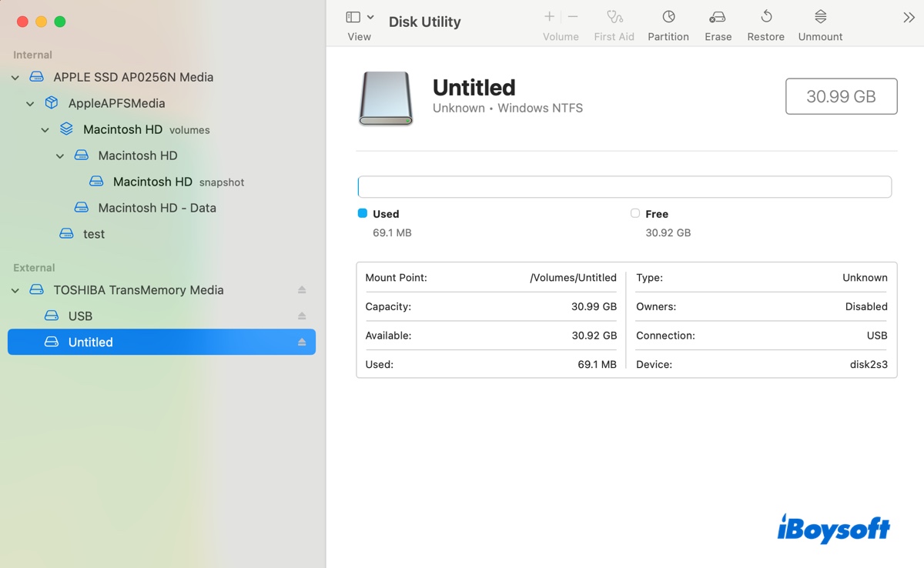Eject the USB volume
Viewport: 924px width, 568px height.
[303, 316]
